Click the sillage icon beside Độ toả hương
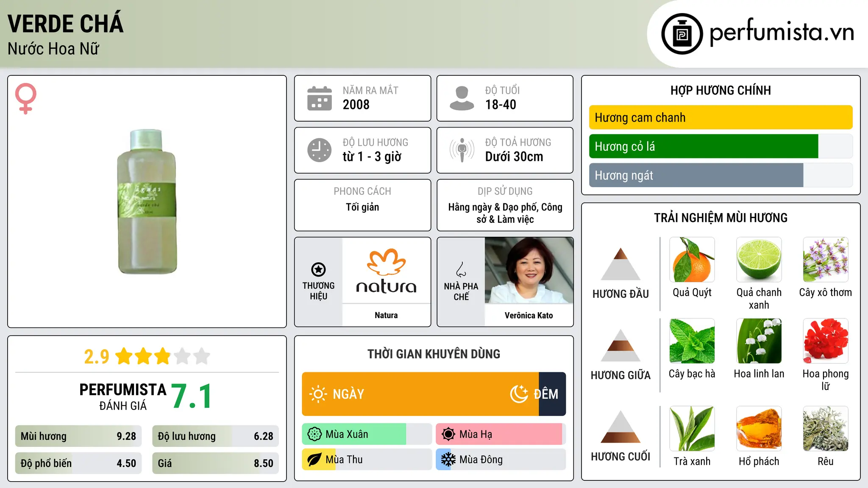 click(462, 150)
